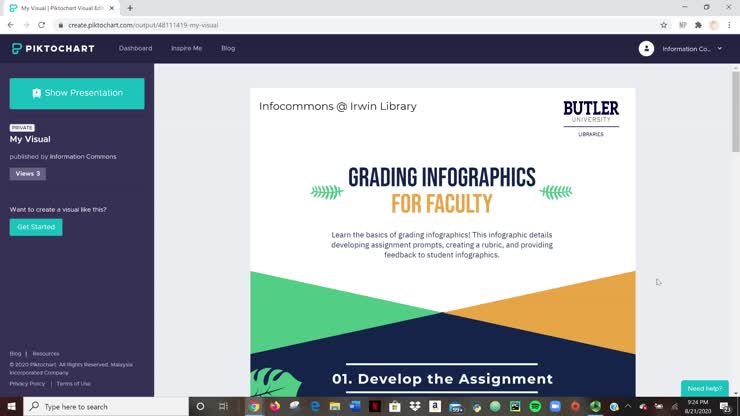The height and width of the screenshot is (416, 740).
Task: Reload the page
Action: tap(42, 25)
